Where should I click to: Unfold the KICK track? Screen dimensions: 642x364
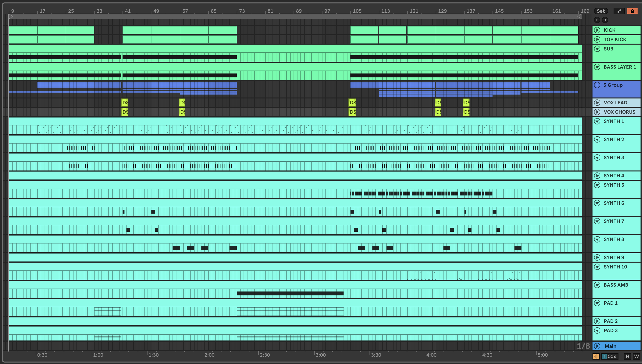tap(597, 30)
